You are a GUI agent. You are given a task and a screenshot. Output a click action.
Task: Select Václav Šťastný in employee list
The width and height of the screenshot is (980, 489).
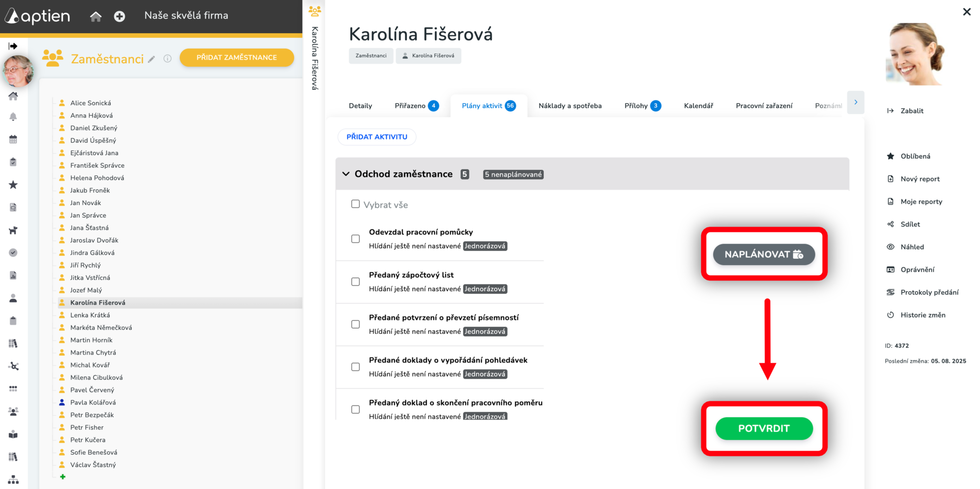pyautogui.click(x=93, y=465)
